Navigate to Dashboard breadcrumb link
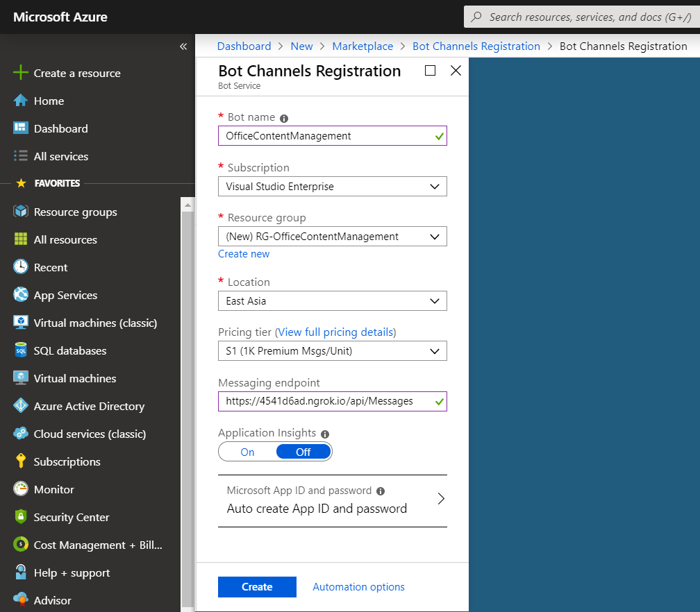Viewport: 700px width, 612px height. [244, 46]
